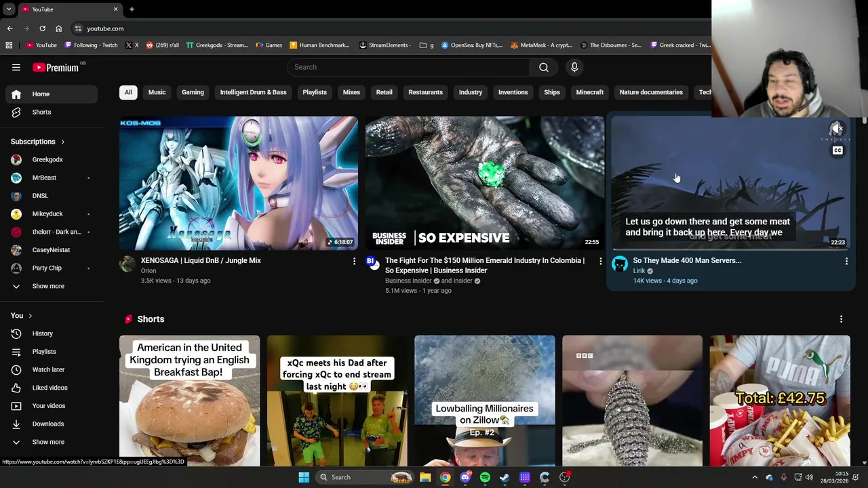Open the xQc meets his Dad short
This screenshot has height=488, width=868.
(x=337, y=401)
